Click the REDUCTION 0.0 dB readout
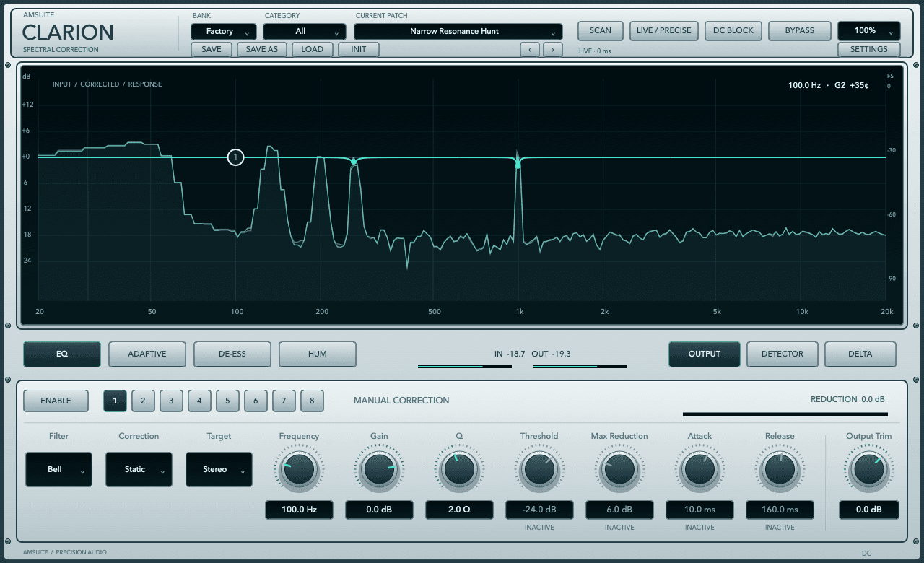This screenshot has width=924, height=563. click(847, 399)
